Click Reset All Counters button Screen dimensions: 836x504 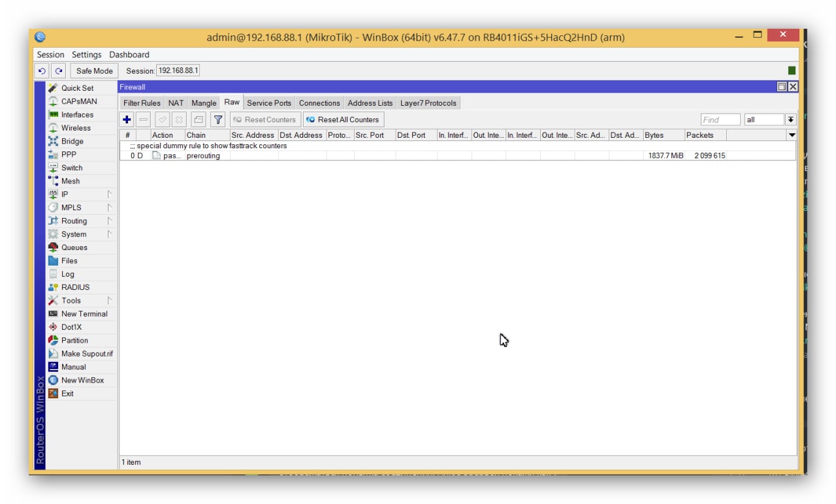click(x=344, y=119)
